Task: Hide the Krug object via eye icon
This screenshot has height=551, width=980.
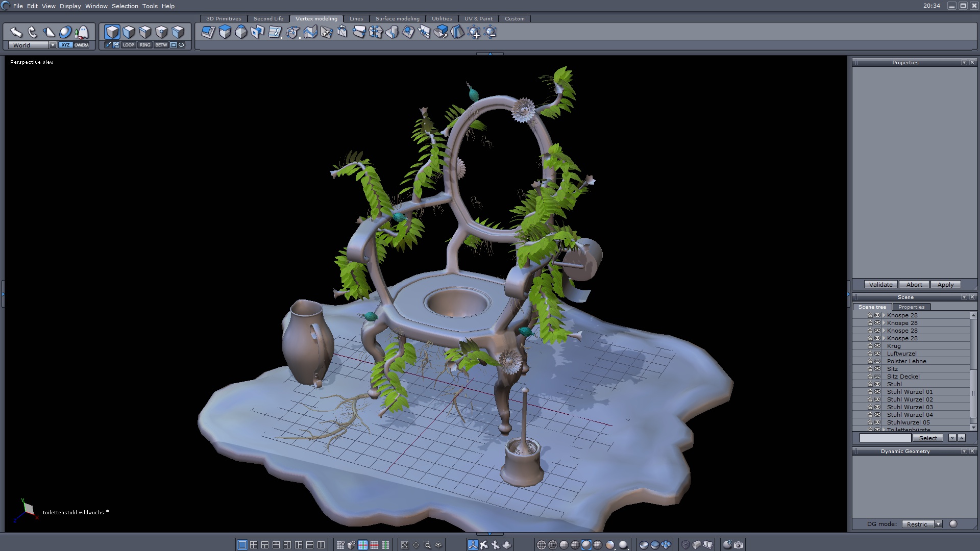Action: 877,346
